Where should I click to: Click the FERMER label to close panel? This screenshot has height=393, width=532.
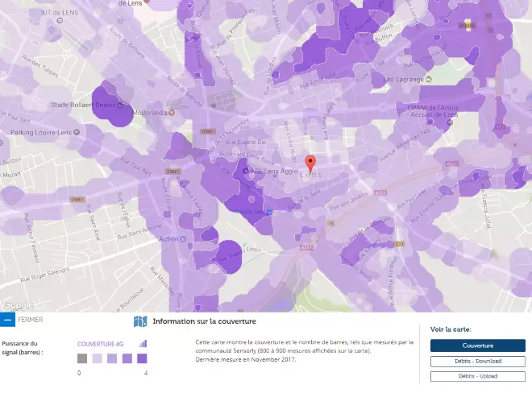31,320
